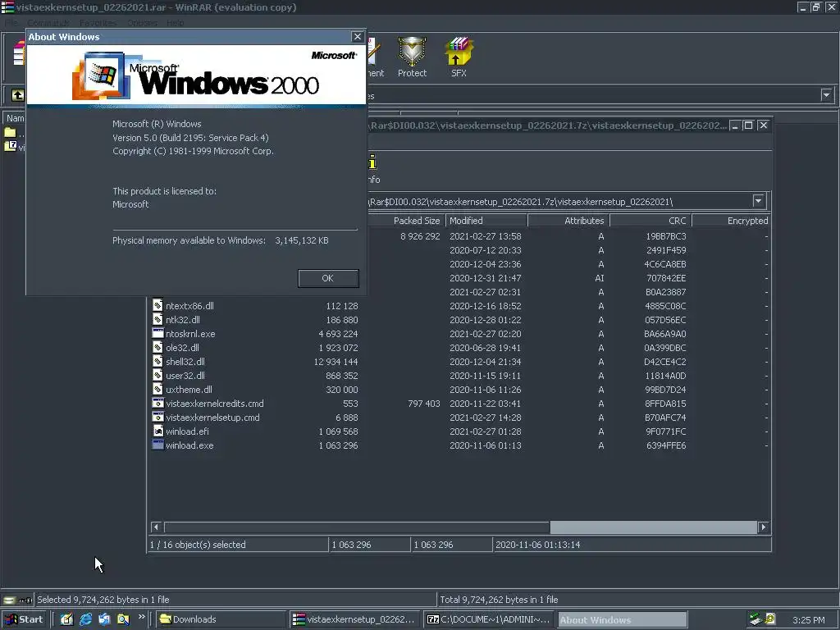This screenshot has height=630, width=840.
Task: Click the parent folder icon in WinRAR list
Action: click(10, 132)
